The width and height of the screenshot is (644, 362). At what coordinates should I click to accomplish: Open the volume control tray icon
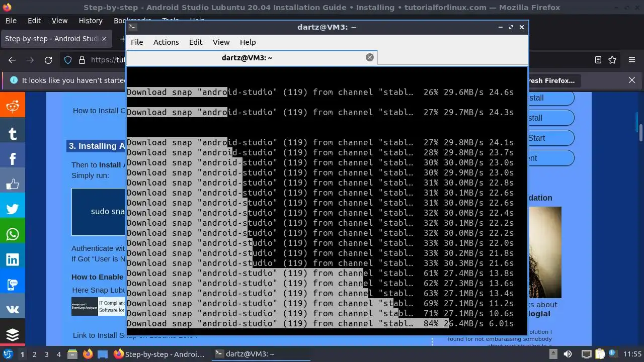pos(568,354)
